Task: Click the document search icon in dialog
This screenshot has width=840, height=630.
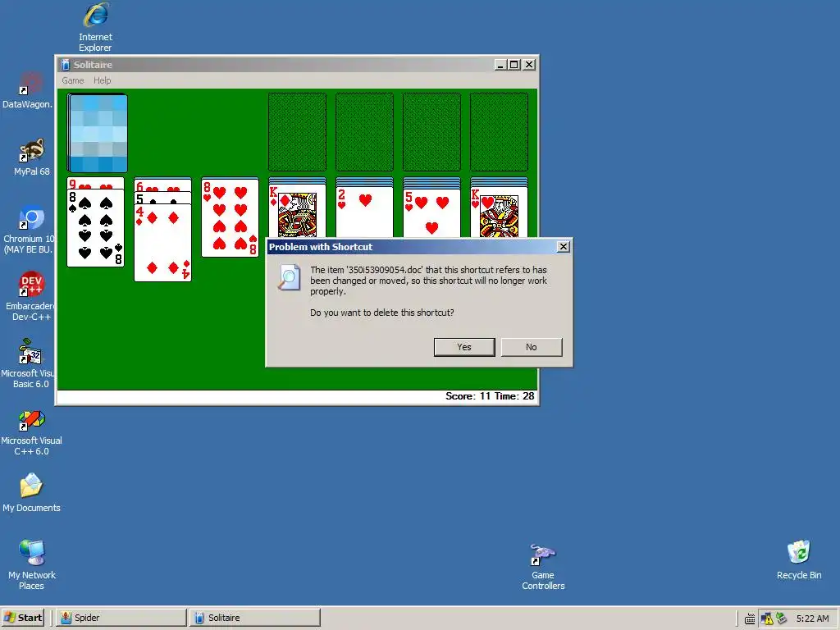Action: (289, 277)
